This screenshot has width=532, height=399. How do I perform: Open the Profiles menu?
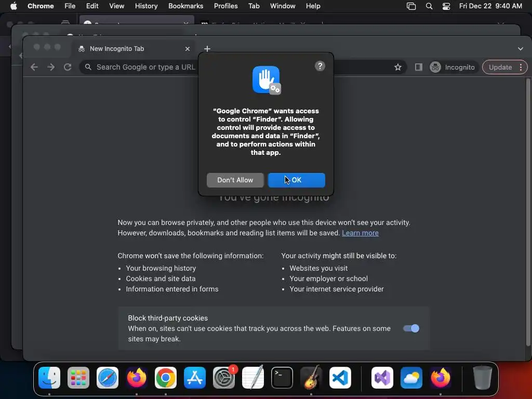coord(225,6)
